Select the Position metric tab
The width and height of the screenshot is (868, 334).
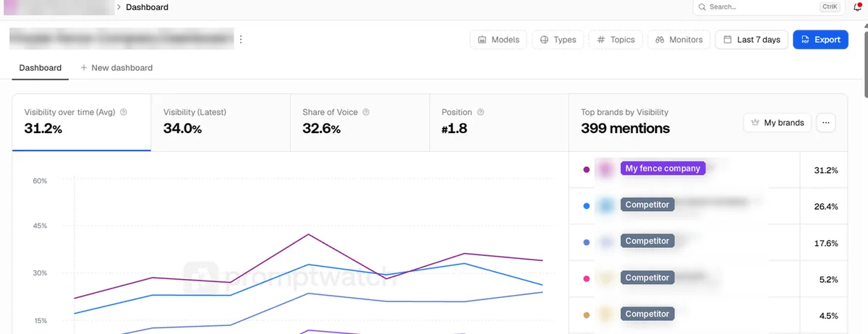499,122
